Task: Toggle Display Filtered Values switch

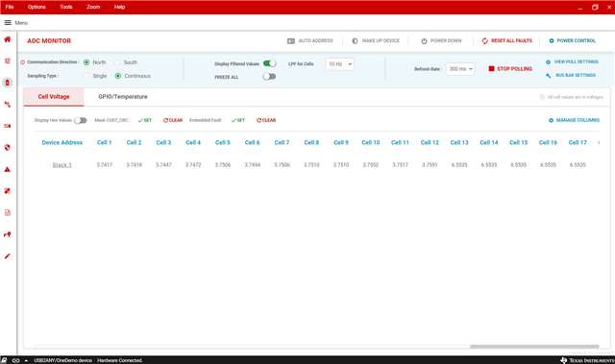Action: tap(269, 63)
